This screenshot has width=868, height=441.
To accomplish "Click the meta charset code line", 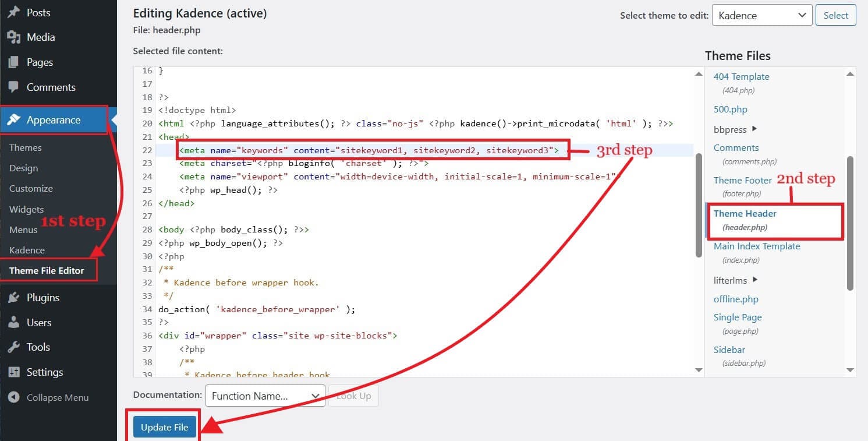I will coord(304,163).
